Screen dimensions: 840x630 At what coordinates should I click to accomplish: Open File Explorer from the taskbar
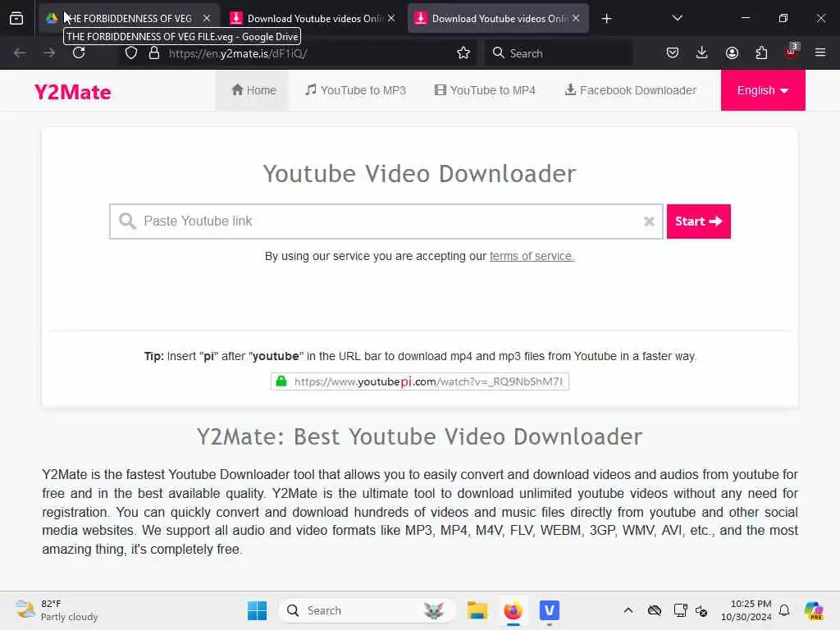click(x=477, y=610)
